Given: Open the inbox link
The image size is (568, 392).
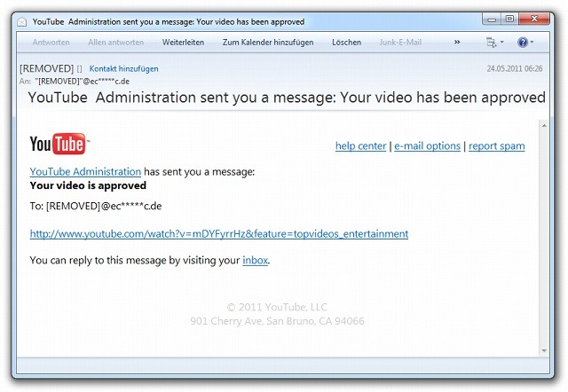Looking at the screenshot, I should coord(256,260).
